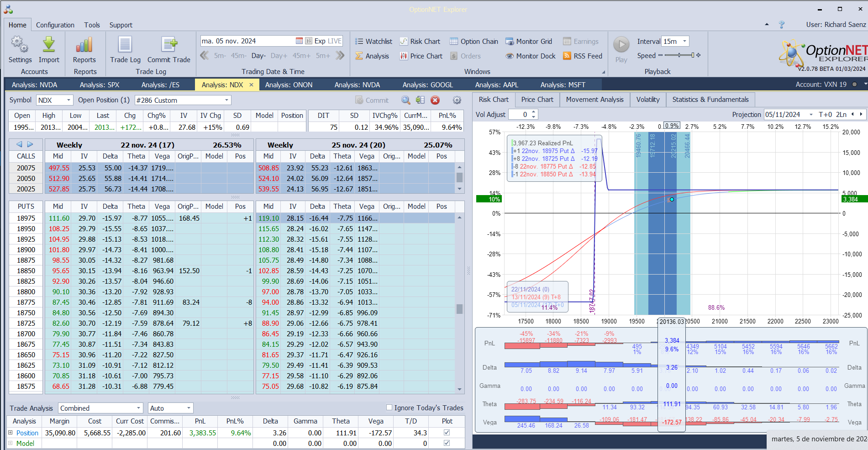
Task: Click the rewind double-arrow before 5m-
Action: coord(205,55)
